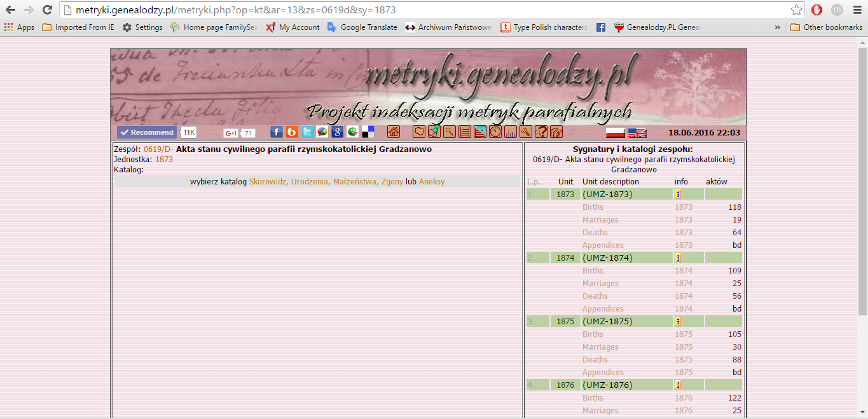Share page via the Facebook icon

click(x=277, y=132)
